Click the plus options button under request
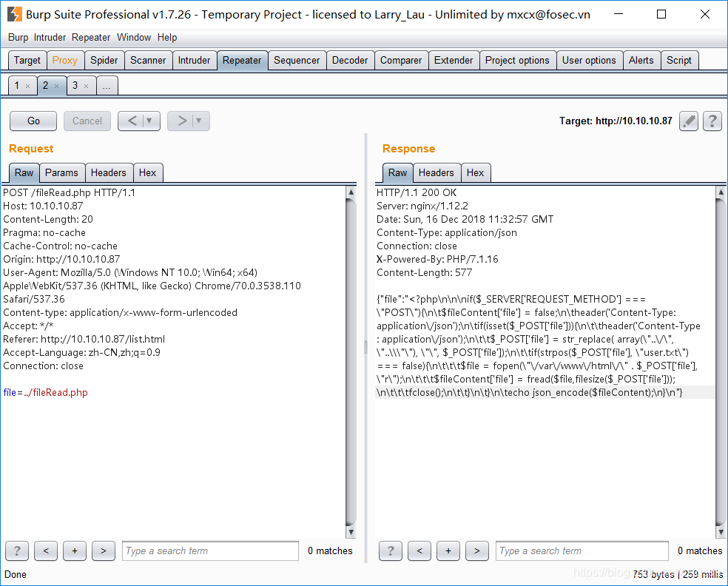Viewport: 728px width, 586px height. (x=75, y=550)
